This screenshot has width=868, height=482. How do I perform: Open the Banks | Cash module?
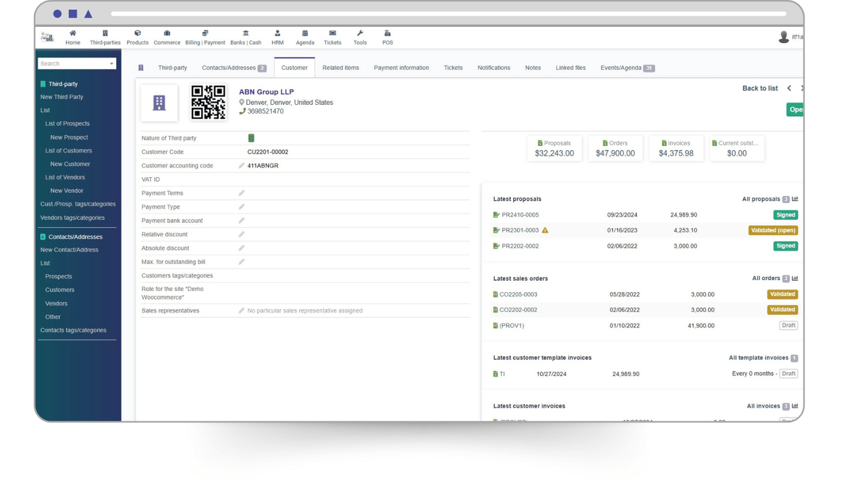(x=246, y=37)
